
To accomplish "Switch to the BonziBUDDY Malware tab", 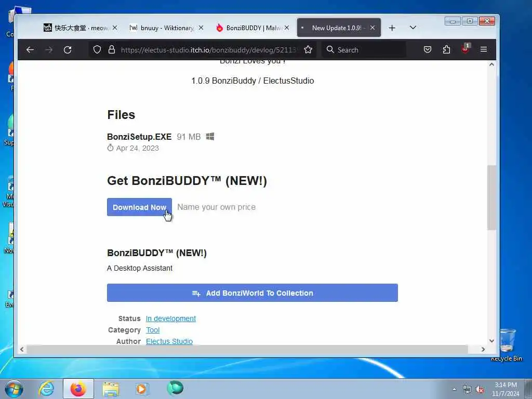I will (252, 28).
